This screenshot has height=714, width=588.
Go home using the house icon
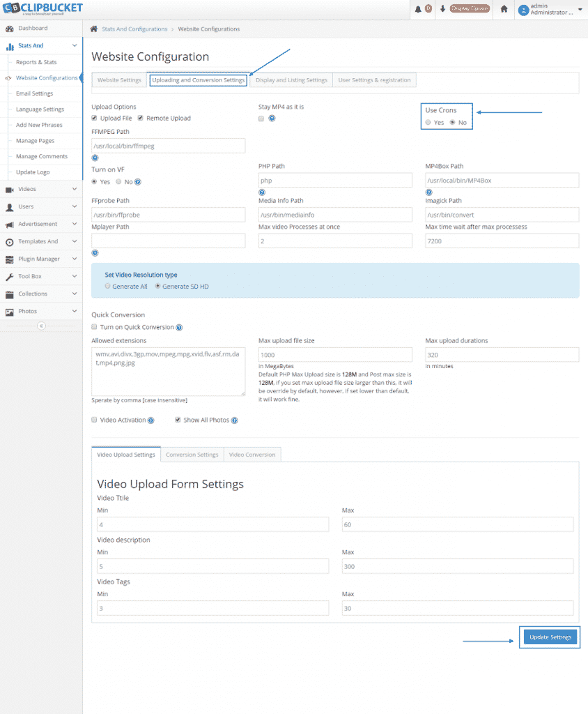(503, 9)
